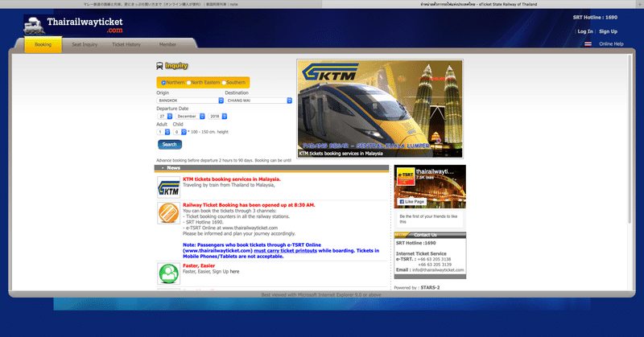Click the STARS-2 powered by text
The width and height of the screenshot is (644, 337).
tap(430, 288)
